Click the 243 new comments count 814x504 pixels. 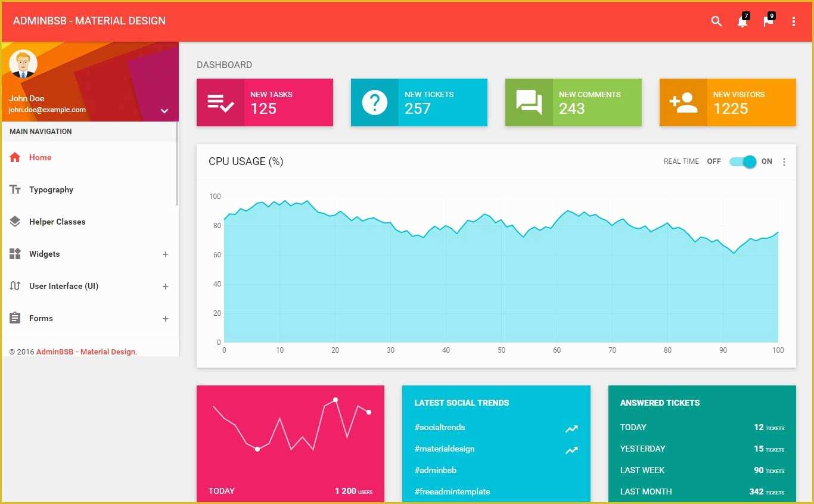pyautogui.click(x=572, y=109)
